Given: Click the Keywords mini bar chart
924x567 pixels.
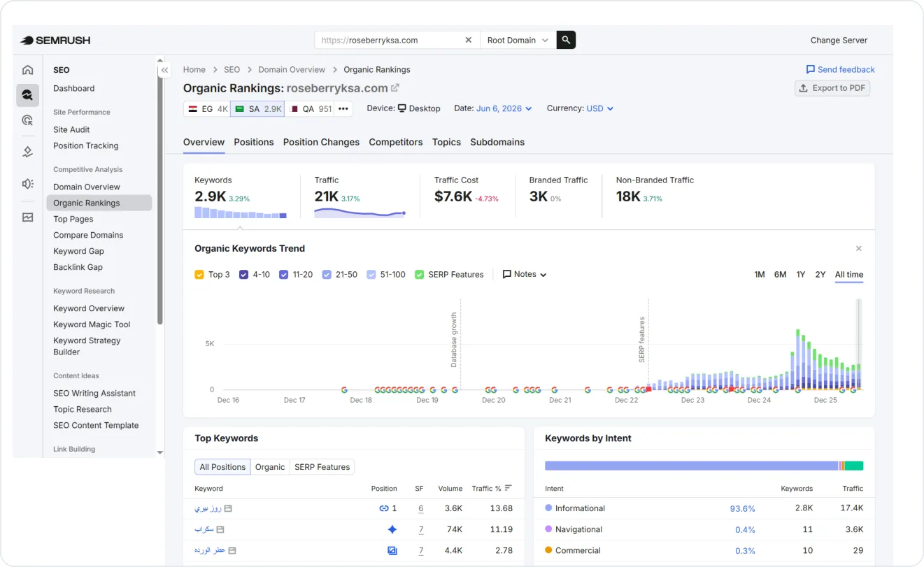Looking at the screenshot, I should pos(241,213).
